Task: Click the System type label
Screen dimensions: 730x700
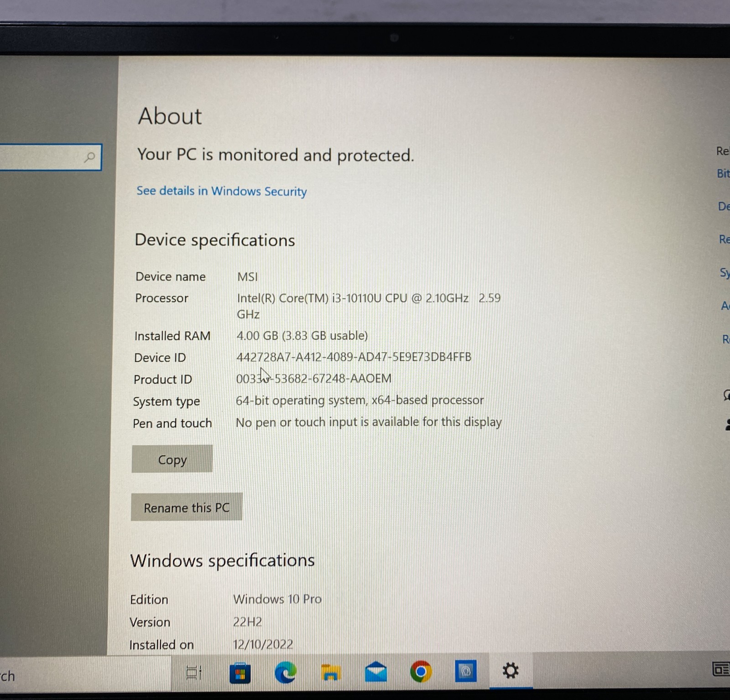Action: click(x=166, y=402)
